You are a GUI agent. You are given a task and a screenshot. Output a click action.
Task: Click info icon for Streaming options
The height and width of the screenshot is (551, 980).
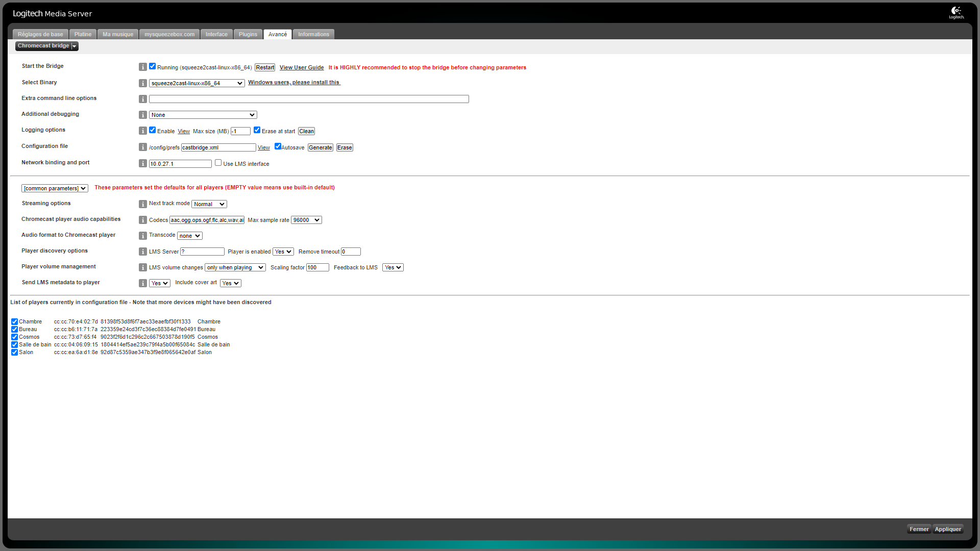coord(143,204)
